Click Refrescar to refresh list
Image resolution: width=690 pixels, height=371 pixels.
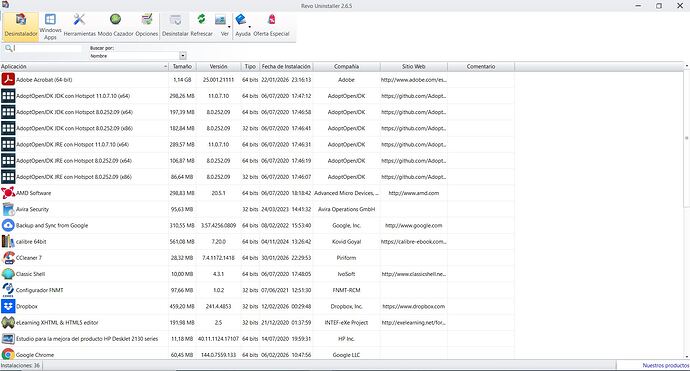[201, 26]
